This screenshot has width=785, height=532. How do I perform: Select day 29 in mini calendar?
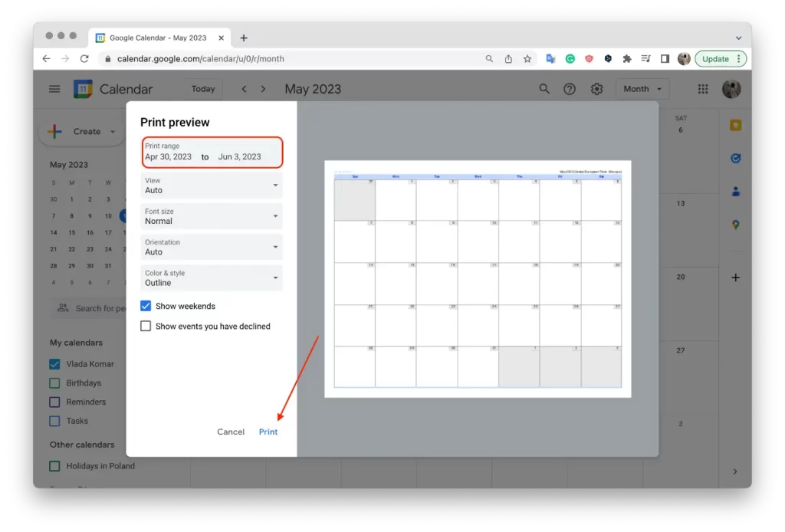[x=71, y=266]
